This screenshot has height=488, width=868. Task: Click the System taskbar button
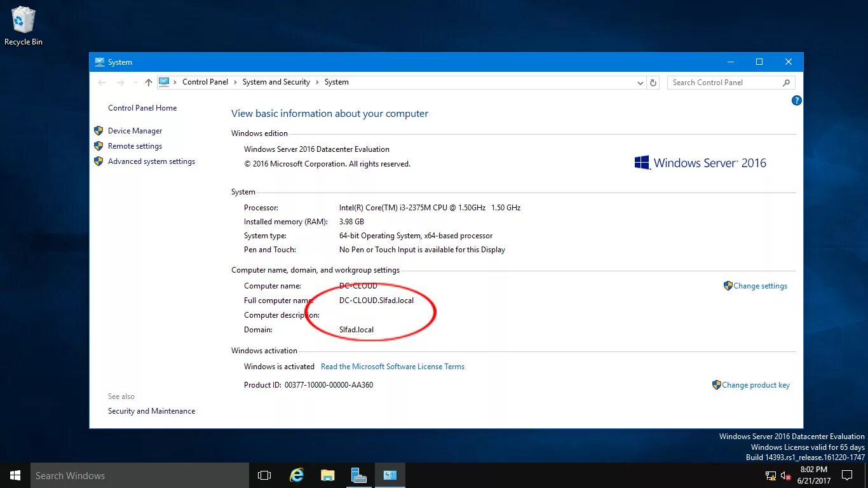click(x=390, y=475)
